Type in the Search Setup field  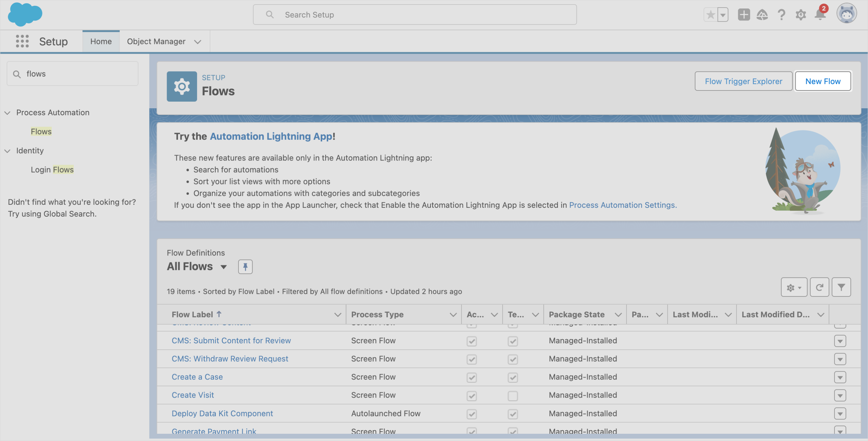414,14
